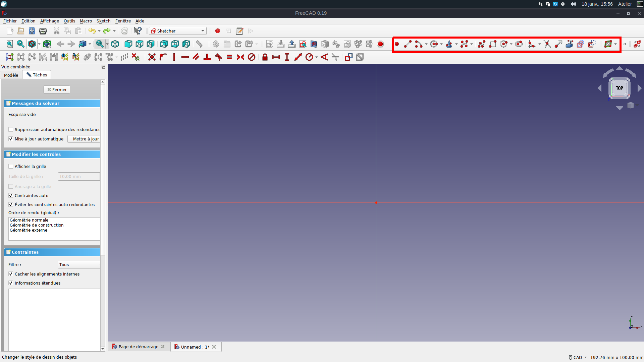Select the Trim edge tool
Screen dimensions: 644x362
click(547, 44)
